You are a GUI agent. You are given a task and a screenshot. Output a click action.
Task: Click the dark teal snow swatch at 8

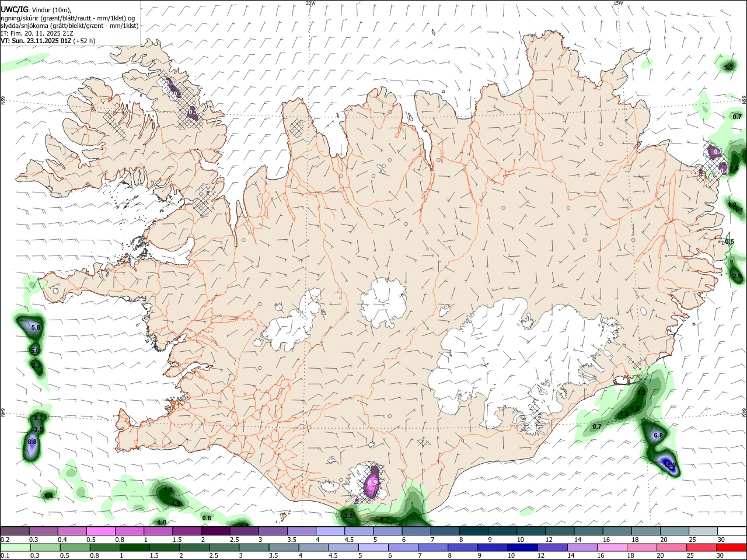pyautogui.click(x=473, y=531)
